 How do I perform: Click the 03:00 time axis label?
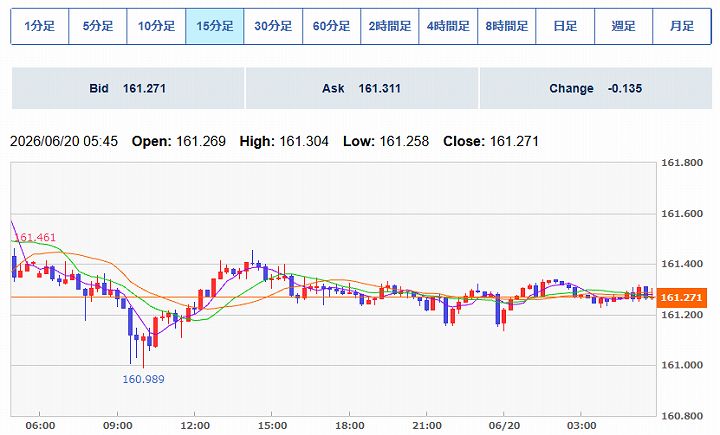pos(581,426)
